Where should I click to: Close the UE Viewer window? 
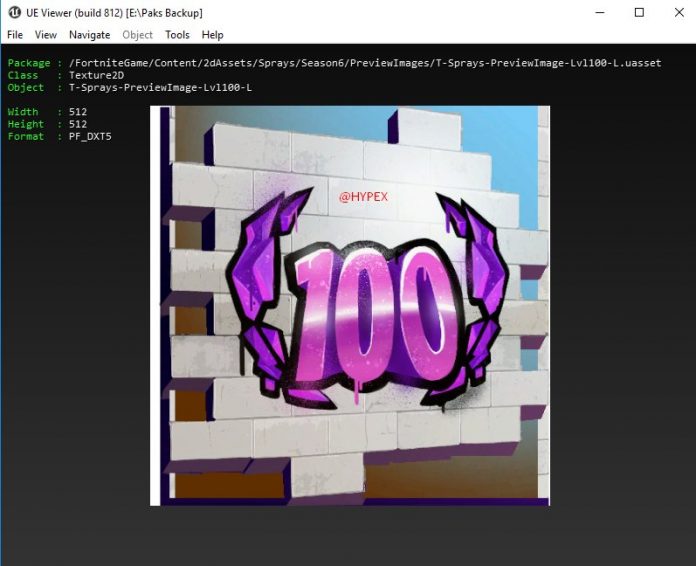[679, 12]
